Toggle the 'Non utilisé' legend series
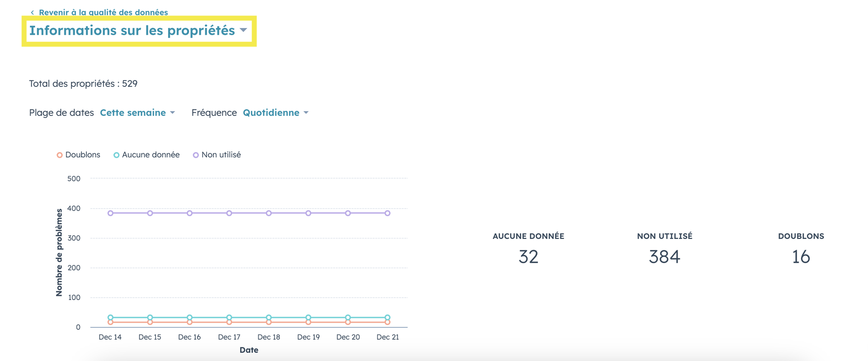Image resolution: width=868 pixels, height=361 pixels. click(217, 155)
